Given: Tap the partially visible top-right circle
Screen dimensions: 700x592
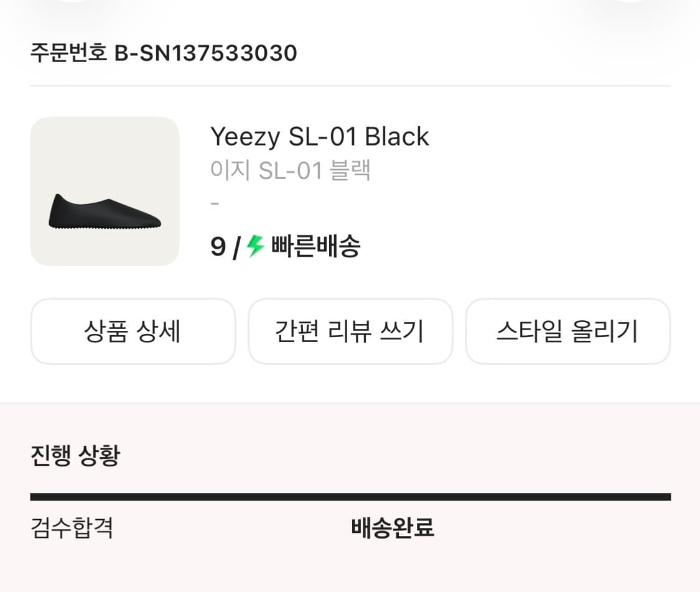Looking at the screenshot, I should [x=628, y=2].
